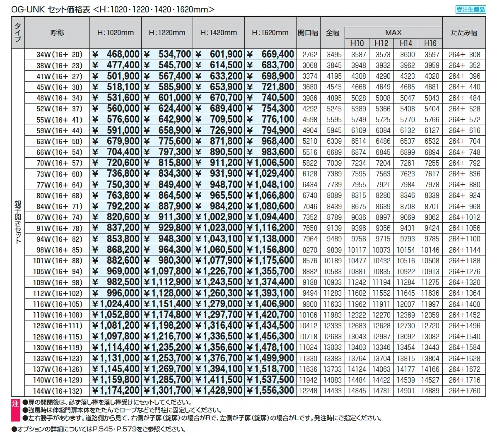
Task: Select the H:1020mm column header
Action: pos(116,33)
